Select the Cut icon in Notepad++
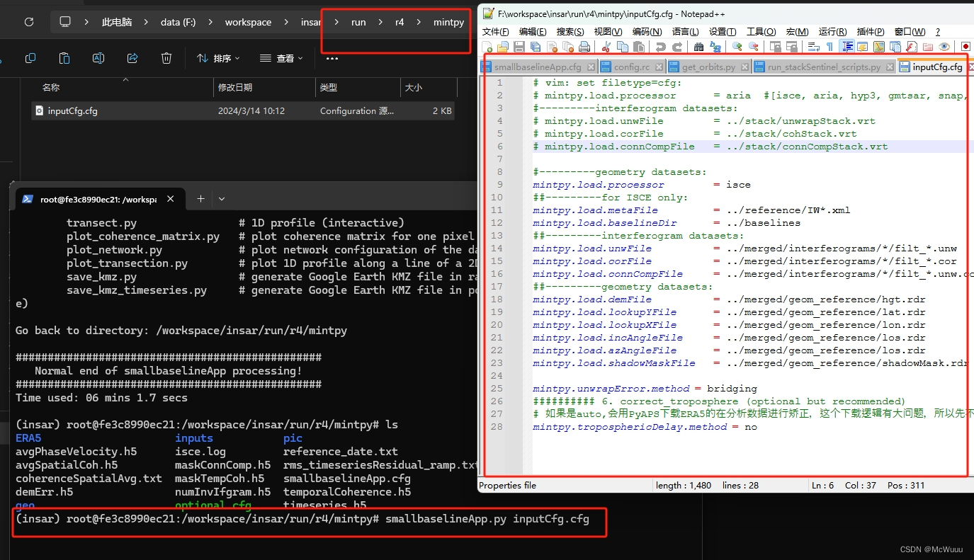 coord(605,46)
